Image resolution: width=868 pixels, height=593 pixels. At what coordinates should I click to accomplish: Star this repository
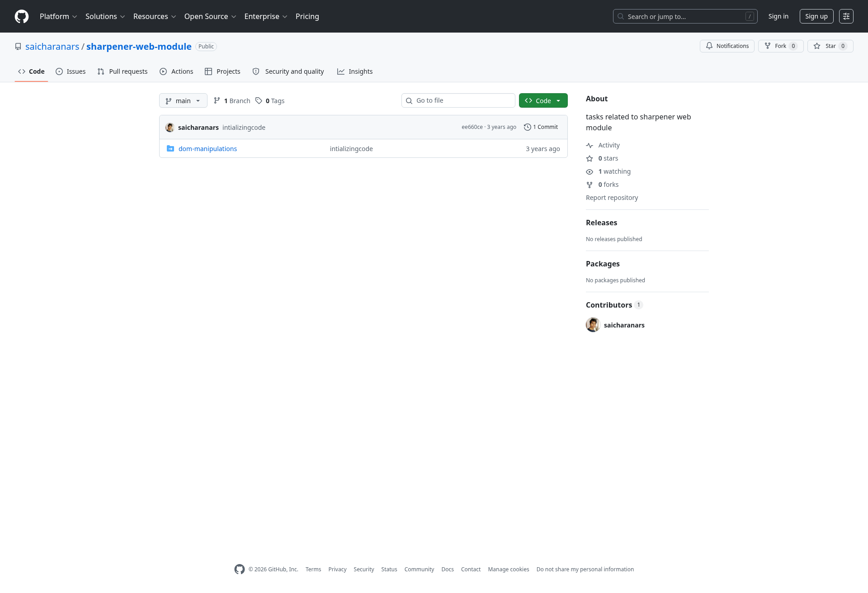[x=830, y=46]
